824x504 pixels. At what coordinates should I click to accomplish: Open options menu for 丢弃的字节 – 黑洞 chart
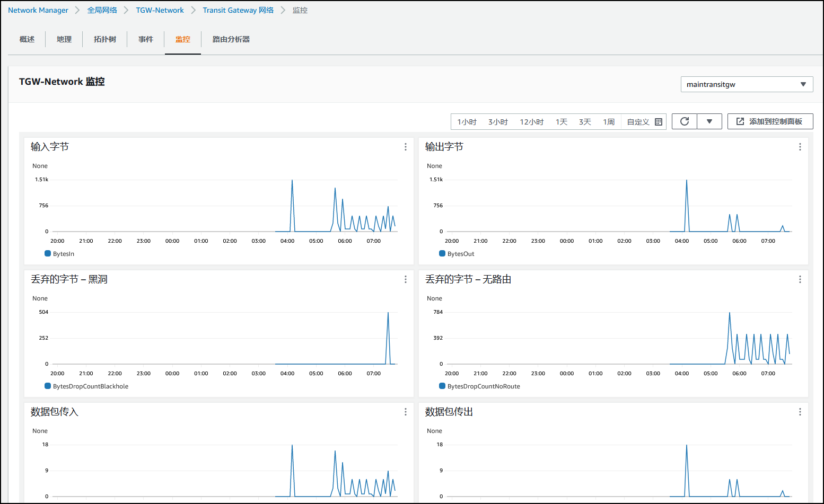(x=406, y=279)
